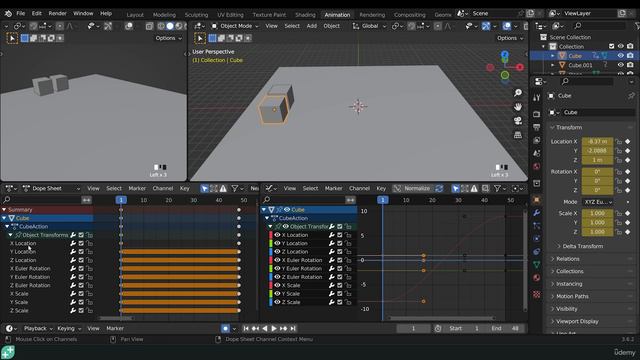This screenshot has height=360, width=640.
Task: Open the File menu
Action: click(20, 13)
